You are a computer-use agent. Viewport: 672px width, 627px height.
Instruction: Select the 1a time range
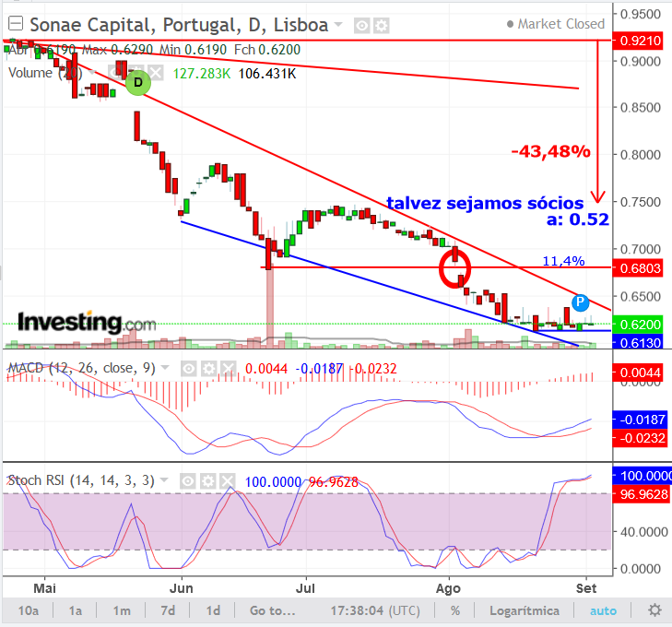pos(76,610)
